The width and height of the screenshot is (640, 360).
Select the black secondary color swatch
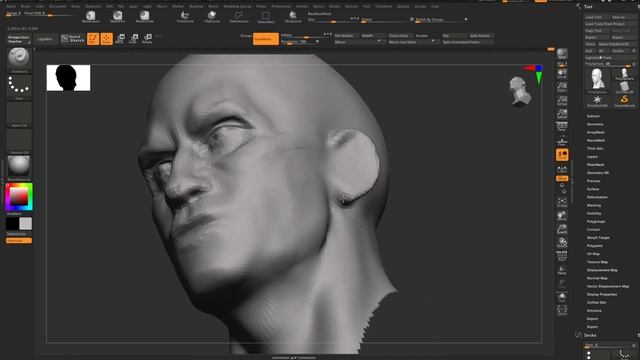12,224
